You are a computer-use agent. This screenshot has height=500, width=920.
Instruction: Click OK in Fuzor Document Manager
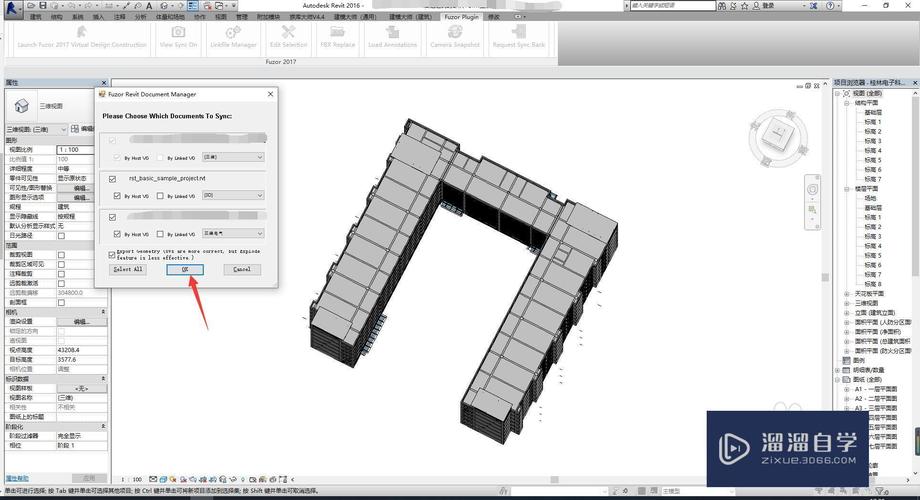[185, 269]
